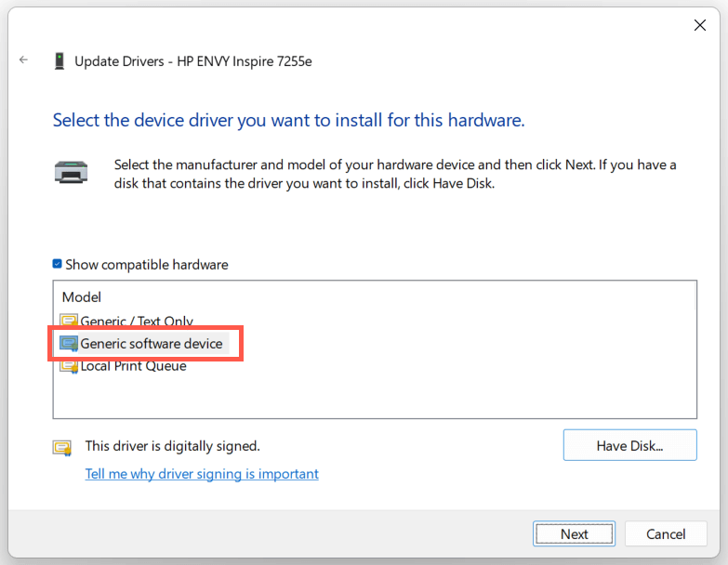The image size is (728, 565).
Task: Click the Model column header
Action: (x=82, y=297)
